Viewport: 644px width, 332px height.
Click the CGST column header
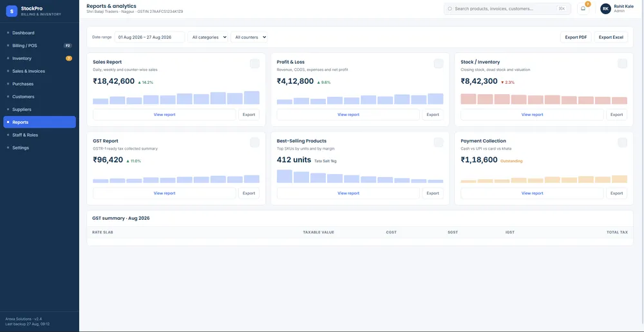point(392,233)
